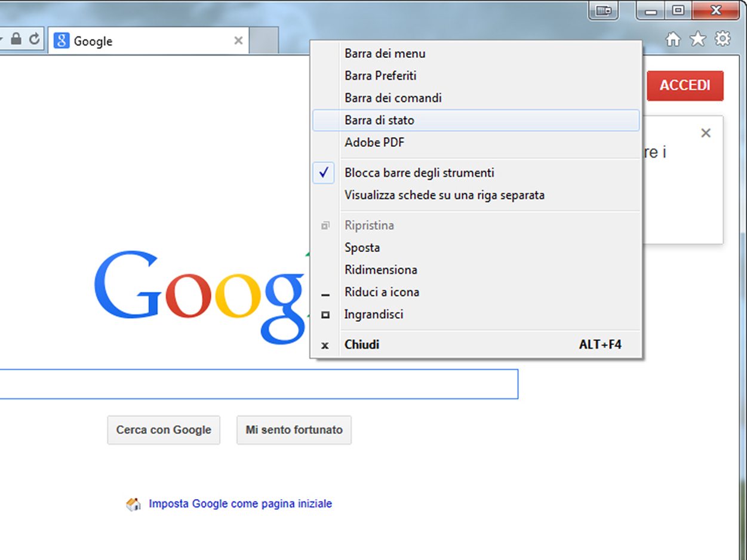This screenshot has height=560, width=747.
Task: Choose Riduci a icona from the menu
Action: coord(381,292)
